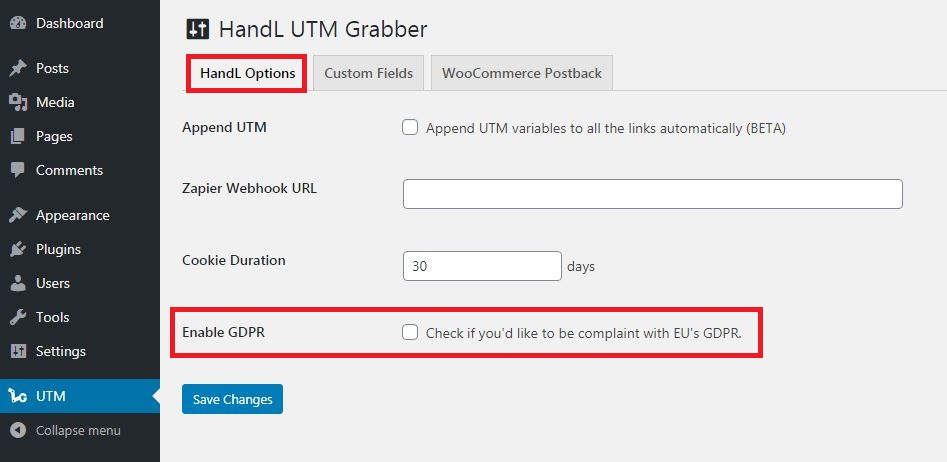Enable the Append UTM checkbox
Image resolution: width=947 pixels, height=462 pixels.
(410, 128)
